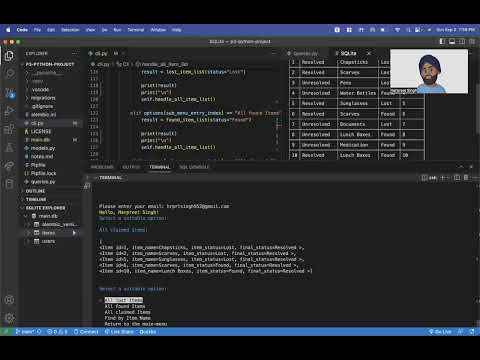
Task: Select 'All Found Items' terminal option
Action: click(125, 306)
